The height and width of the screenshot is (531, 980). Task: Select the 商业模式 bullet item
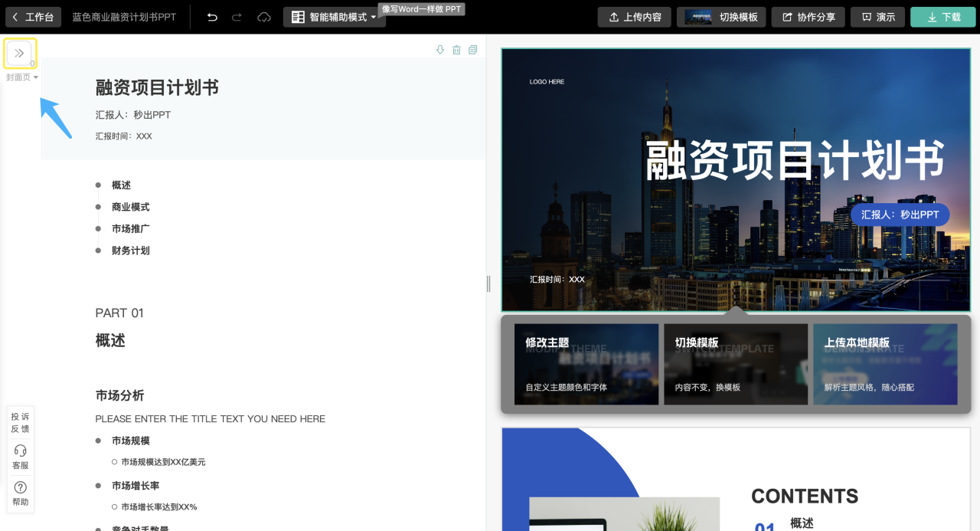pos(130,207)
